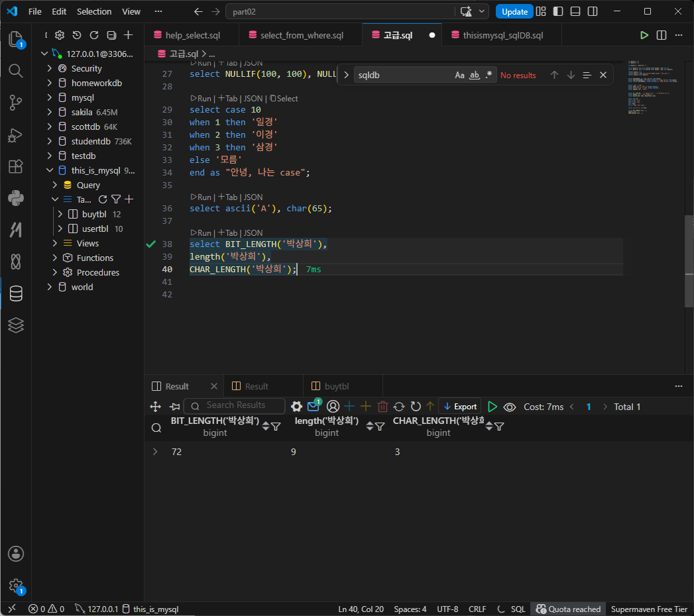The image size is (694, 616).
Task: Close the first Result tab
Action: [x=214, y=386]
